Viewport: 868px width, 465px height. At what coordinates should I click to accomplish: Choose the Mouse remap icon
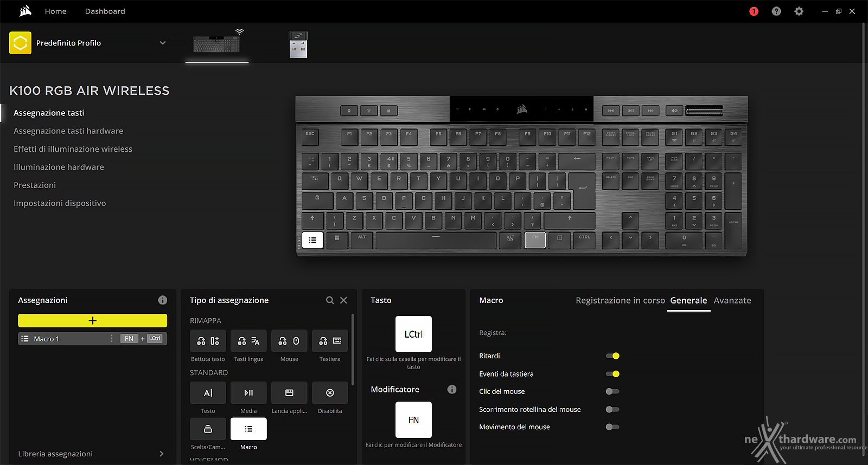click(x=289, y=341)
